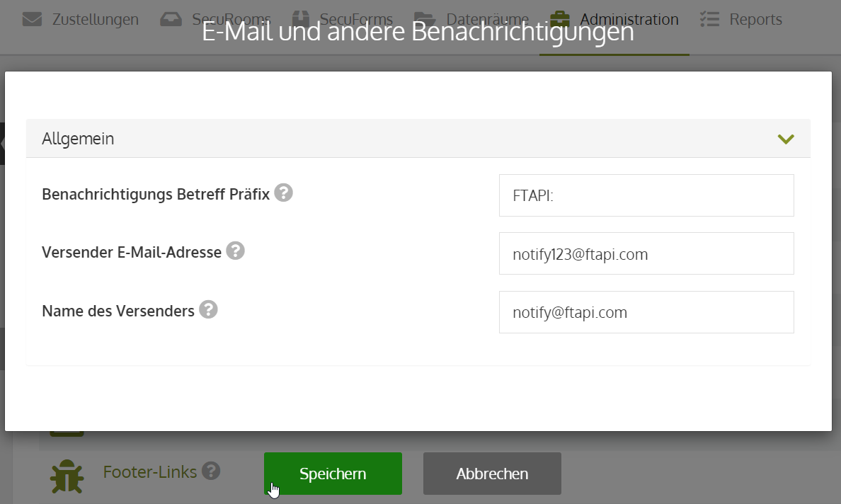The height and width of the screenshot is (504, 841).
Task: Click the help icon beside Benachrichtigungs Betreff Präfix
Action: pos(283,193)
